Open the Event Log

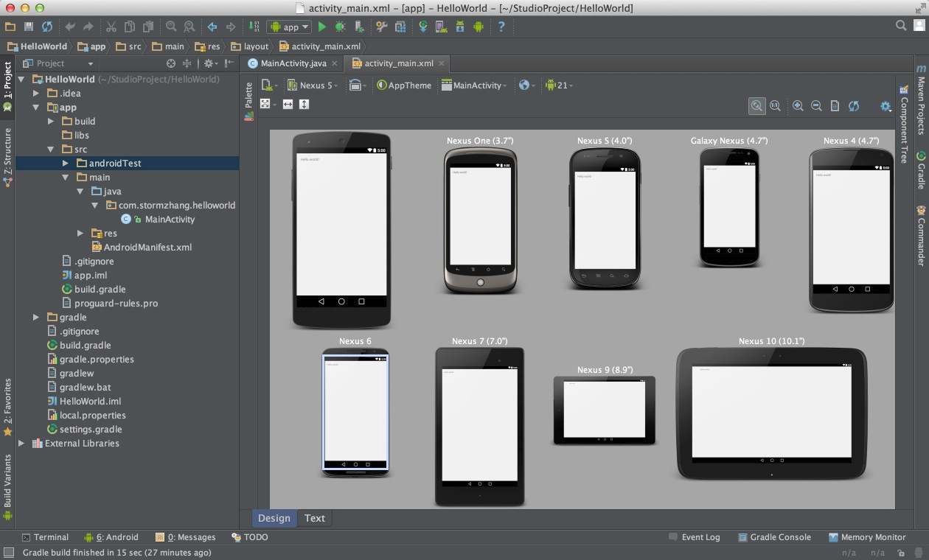694,537
